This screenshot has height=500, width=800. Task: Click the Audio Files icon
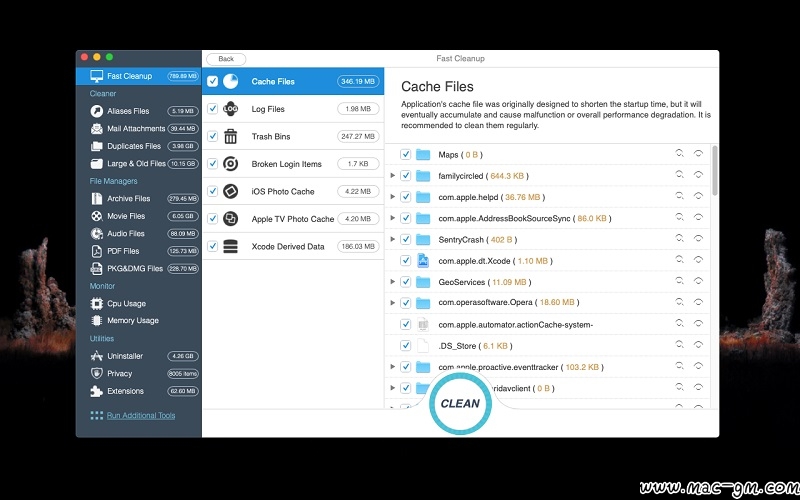[96, 233]
